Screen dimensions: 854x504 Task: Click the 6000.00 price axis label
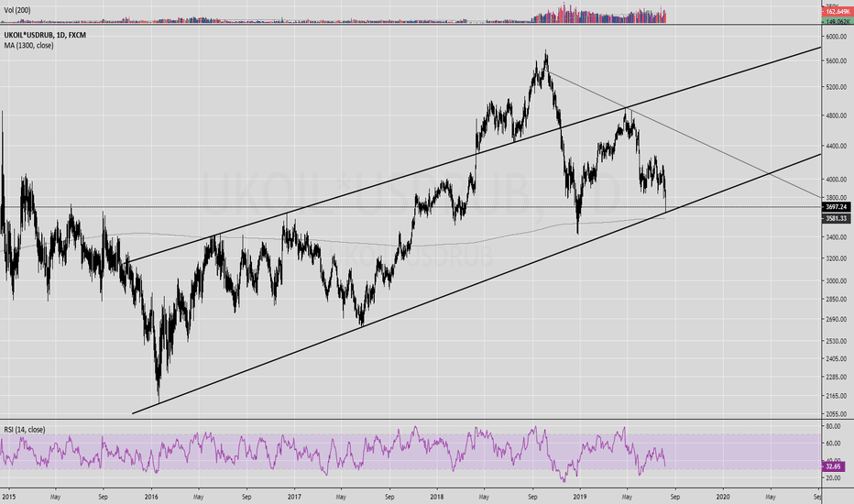[836, 37]
